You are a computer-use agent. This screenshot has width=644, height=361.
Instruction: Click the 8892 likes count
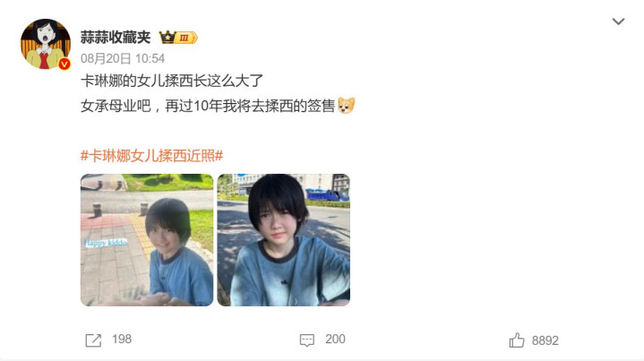click(x=545, y=340)
